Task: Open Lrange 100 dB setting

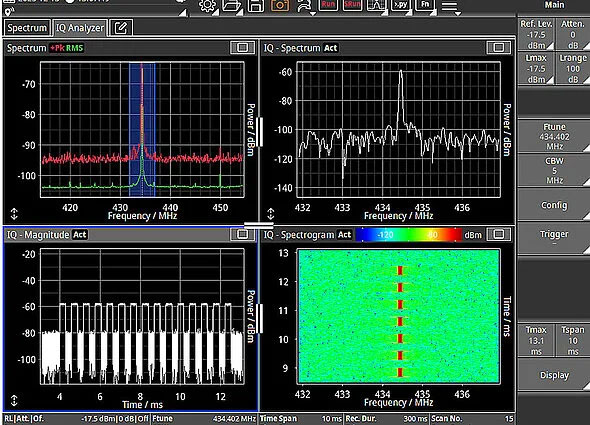Action: click(573, 69)
